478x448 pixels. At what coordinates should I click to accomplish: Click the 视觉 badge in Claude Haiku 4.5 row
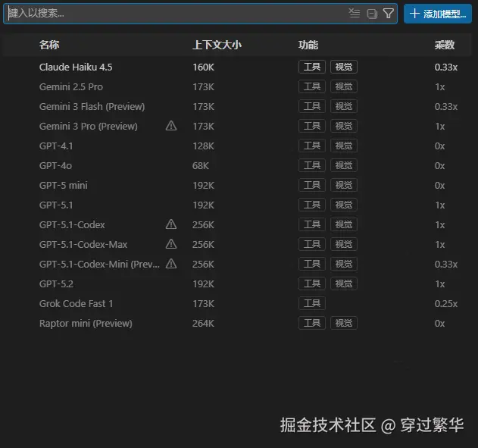344,67
